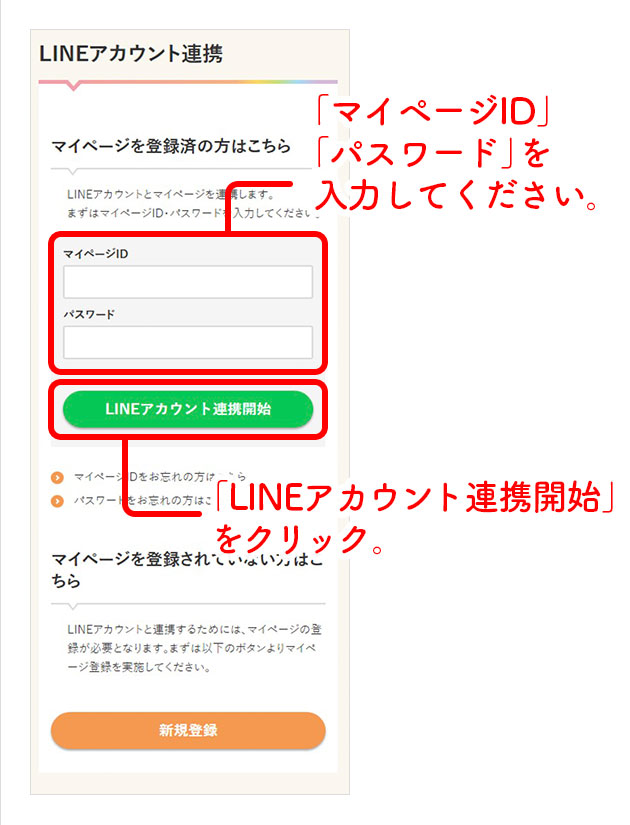This screenshot has height=825, width=630.
Task: Click small notch under 登録済の方 heading
Action: [x=73, y=172]
